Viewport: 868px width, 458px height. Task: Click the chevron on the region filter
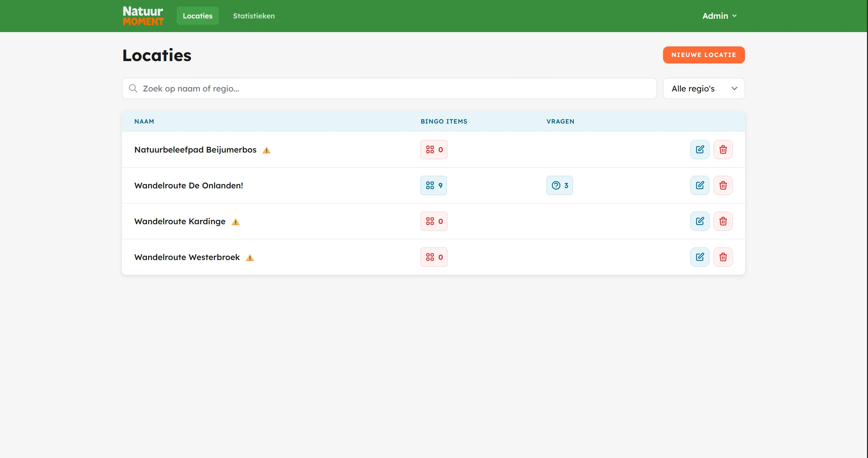(734, 88)
